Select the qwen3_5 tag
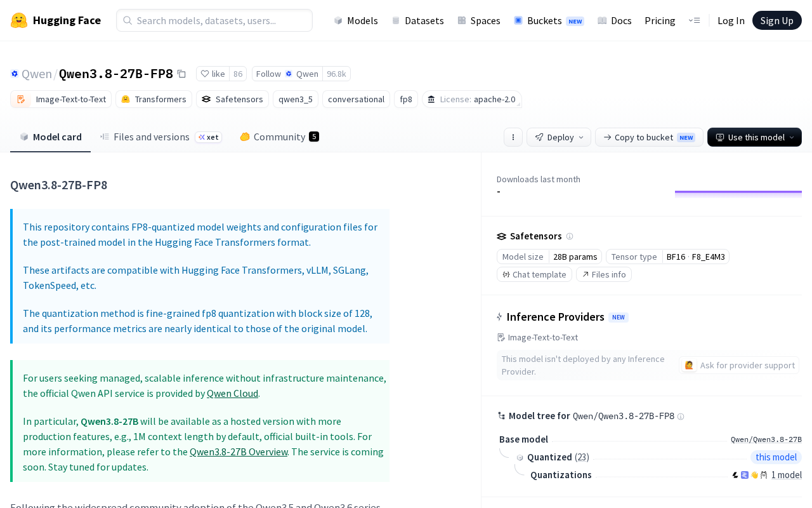812x508 pixels. tap(296, 99)
